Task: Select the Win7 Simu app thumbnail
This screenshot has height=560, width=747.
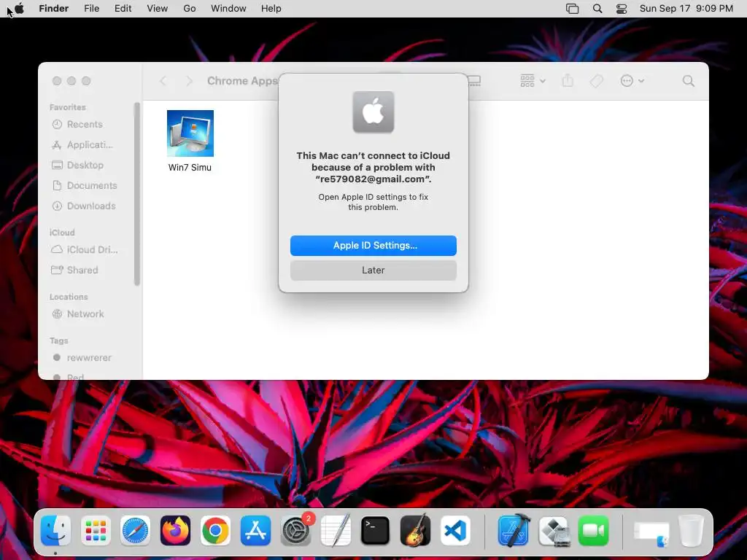Action: (x=190, y=133)
